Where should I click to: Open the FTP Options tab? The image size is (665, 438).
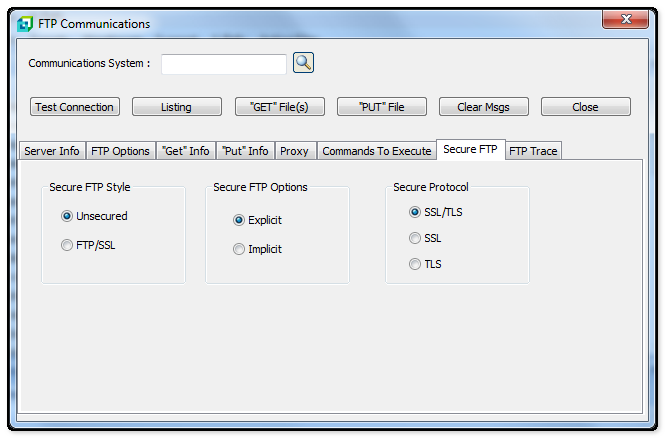click(120, 151)
